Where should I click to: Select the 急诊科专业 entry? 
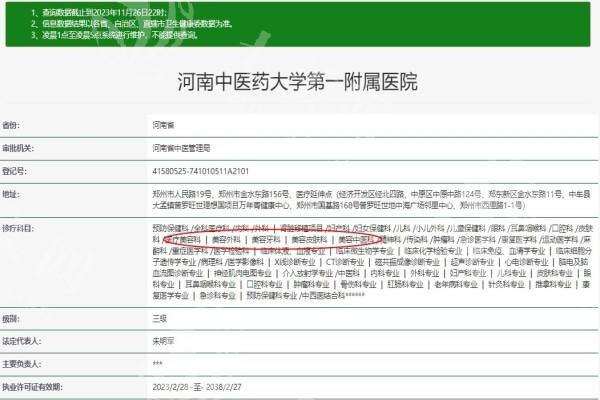click(x=217, y=296)
